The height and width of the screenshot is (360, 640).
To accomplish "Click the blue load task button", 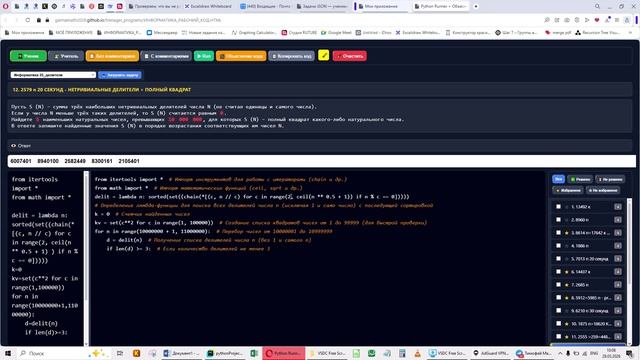I will (120, 75).
